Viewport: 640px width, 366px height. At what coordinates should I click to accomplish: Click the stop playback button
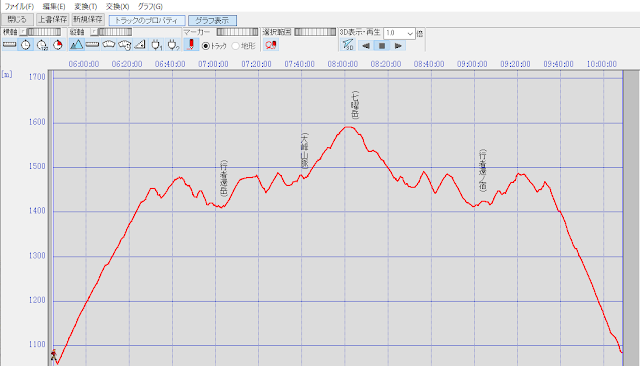pos(382,46)
